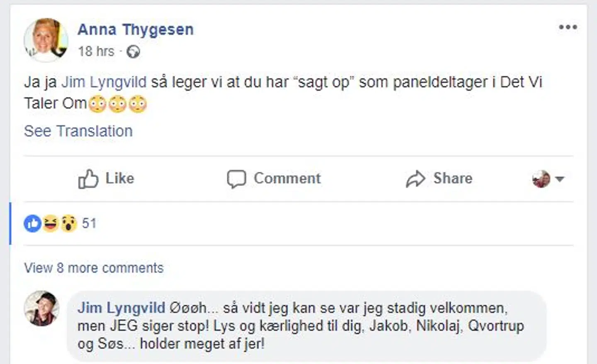Open Jim Lyngvild's name in the comment
597x364 pixels.
click(x=121, y=308)
